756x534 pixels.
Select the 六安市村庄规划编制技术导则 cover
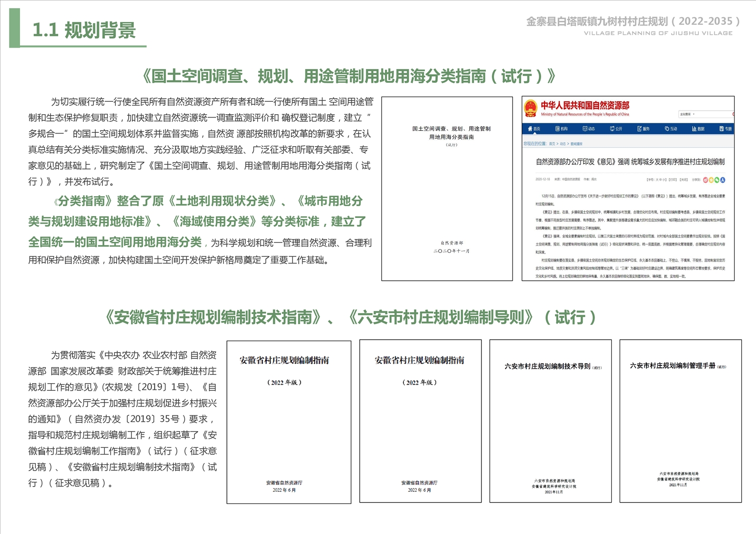tap(551, 421)
